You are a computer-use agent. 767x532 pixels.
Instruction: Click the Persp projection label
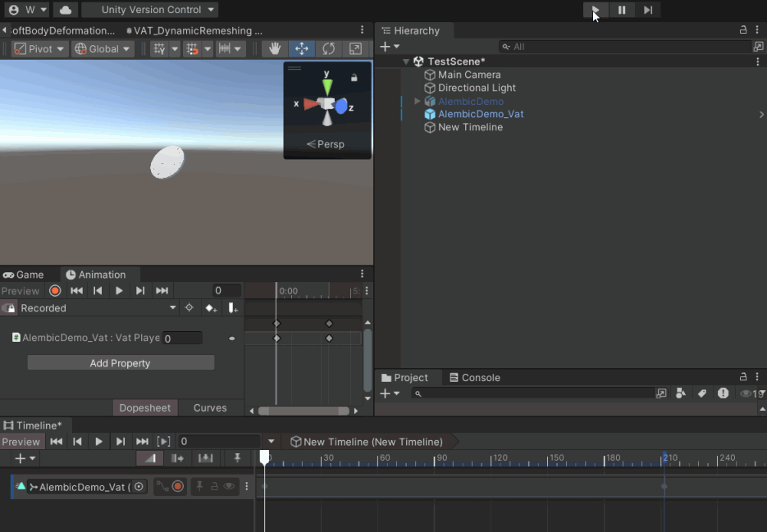tap(326, 144)
